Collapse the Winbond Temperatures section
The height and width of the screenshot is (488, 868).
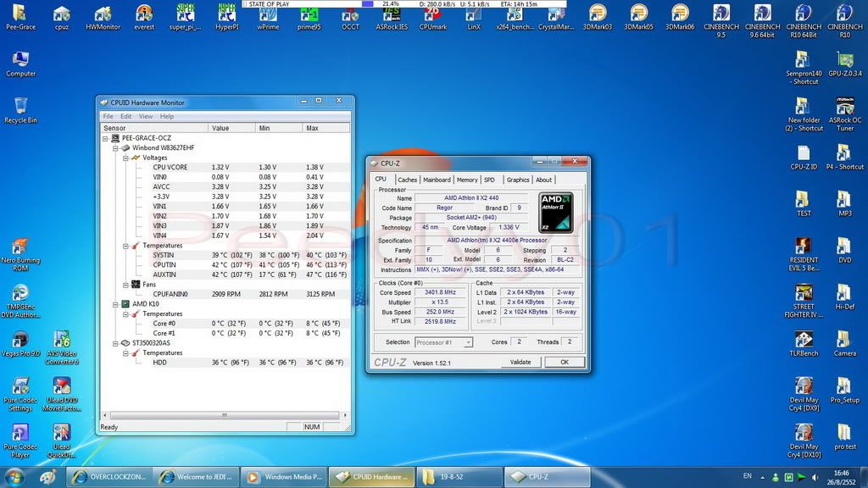125,246
